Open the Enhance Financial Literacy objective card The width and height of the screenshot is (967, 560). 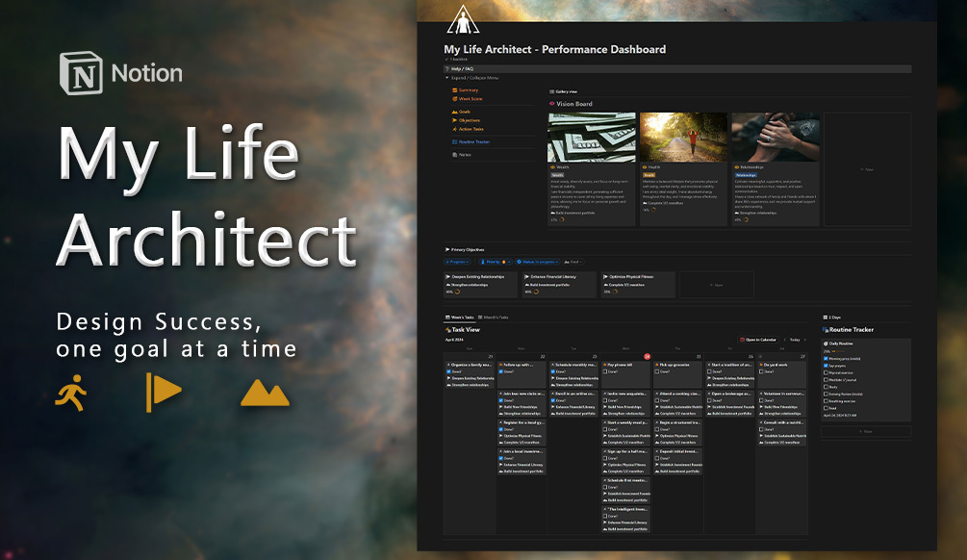[559, 285]
